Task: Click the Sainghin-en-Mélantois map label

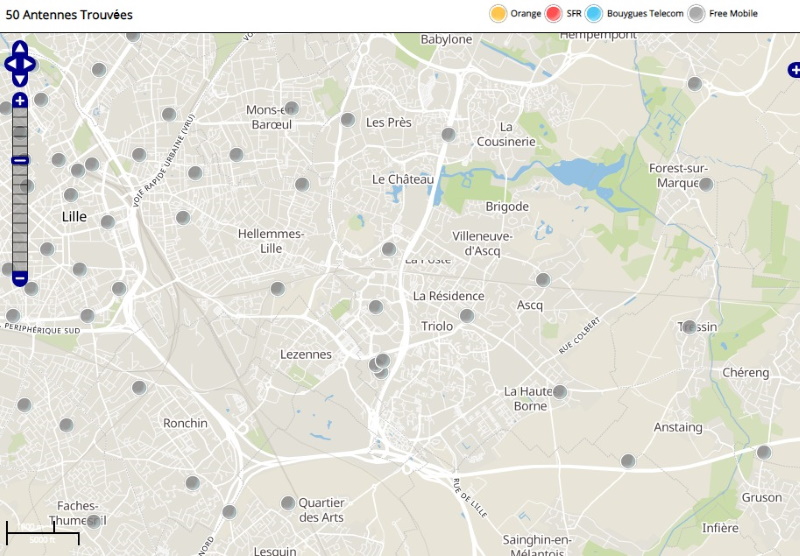Action: click(x=537, y=545)
